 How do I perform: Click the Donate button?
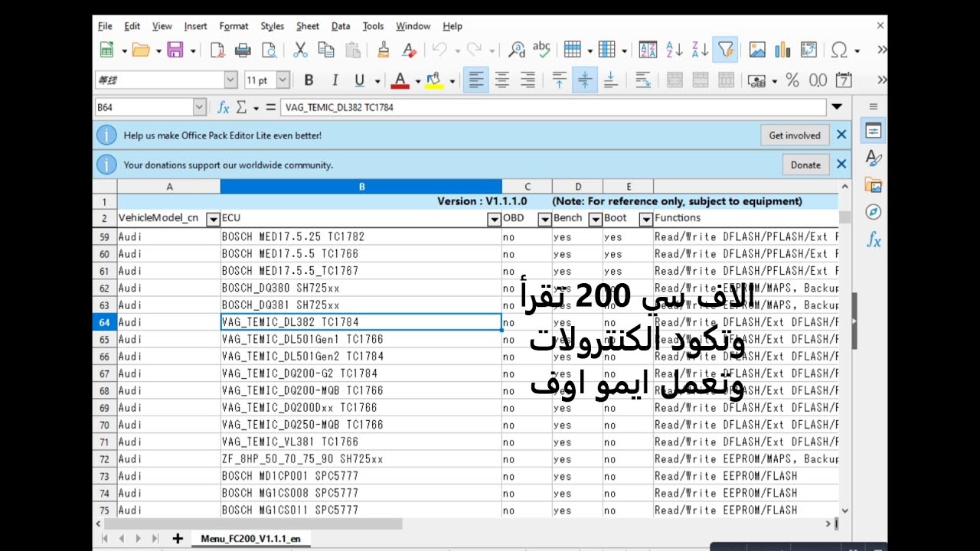805,165
